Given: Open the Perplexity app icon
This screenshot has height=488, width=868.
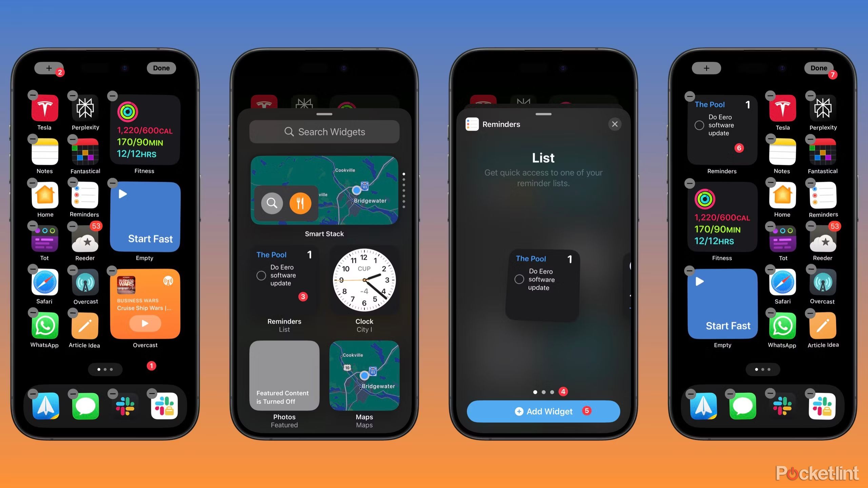Looking at the screenshot, I should [x=85, y=108].
